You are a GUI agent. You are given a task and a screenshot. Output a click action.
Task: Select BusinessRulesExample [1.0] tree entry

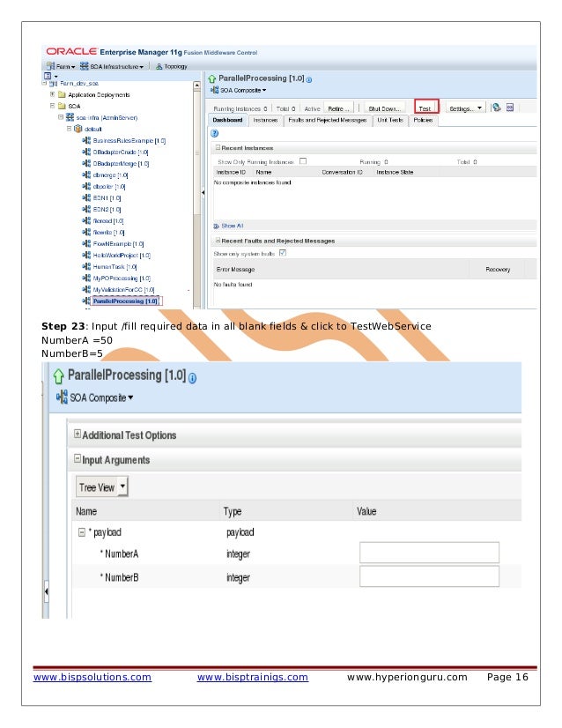[129, 141]
